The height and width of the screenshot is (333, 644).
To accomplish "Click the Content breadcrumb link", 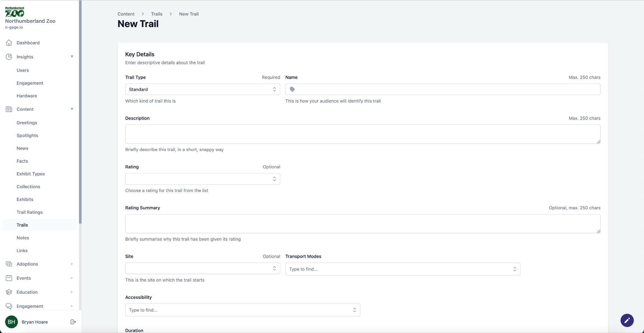I will click(126, 14).
